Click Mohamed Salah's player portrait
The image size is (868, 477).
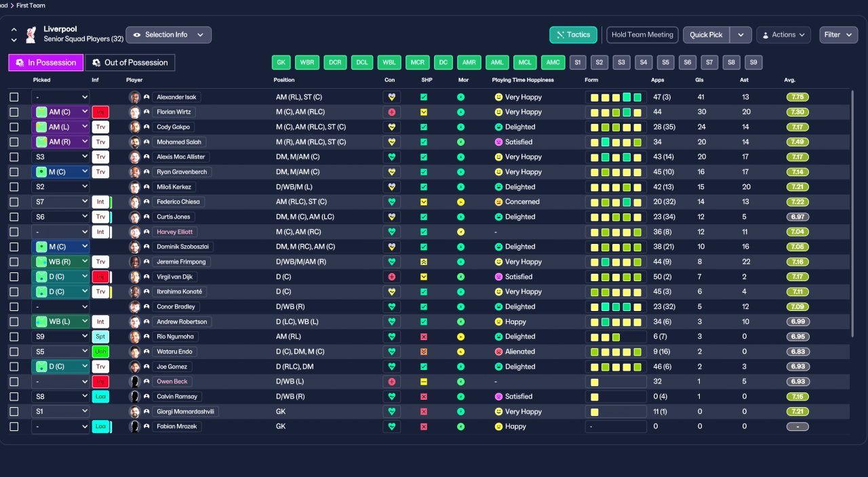pos(134,142)
